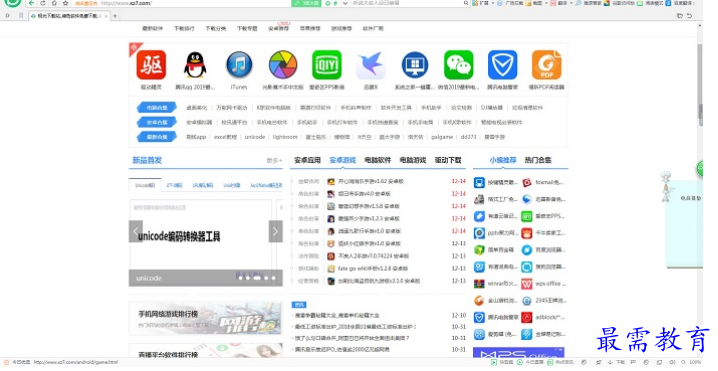Open the orange 福昕 PDF reader icon
Image resolution: width=718 pixels, height=371 pixels.
(547, 65)
